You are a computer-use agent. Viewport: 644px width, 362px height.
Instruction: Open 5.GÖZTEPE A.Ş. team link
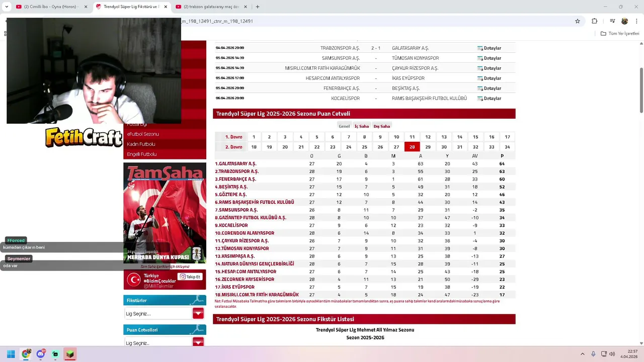230,195
